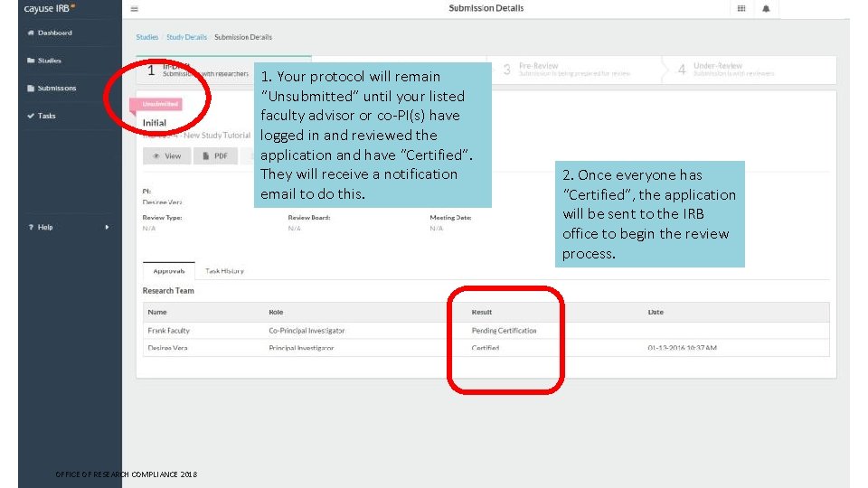
Task: Click the Date column header
Action: (x=656, y=312)
